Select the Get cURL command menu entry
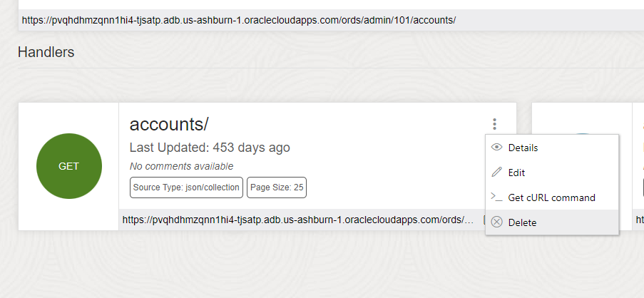644x298 pixels. click(x=552, y=197)
